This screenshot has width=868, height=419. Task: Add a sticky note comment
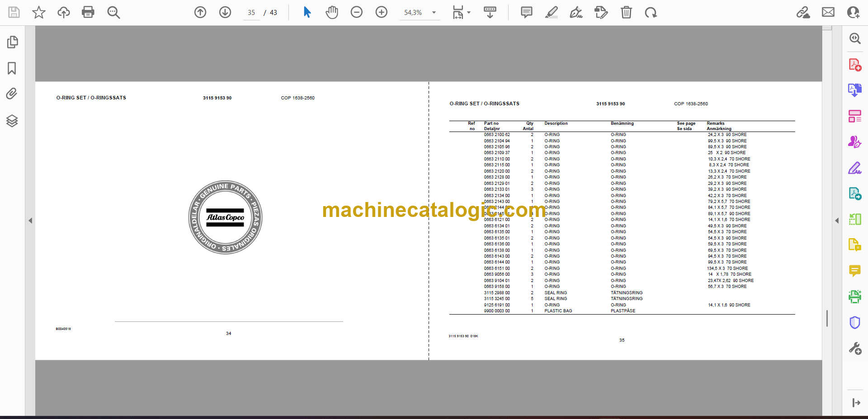click(x=527, y=12)
